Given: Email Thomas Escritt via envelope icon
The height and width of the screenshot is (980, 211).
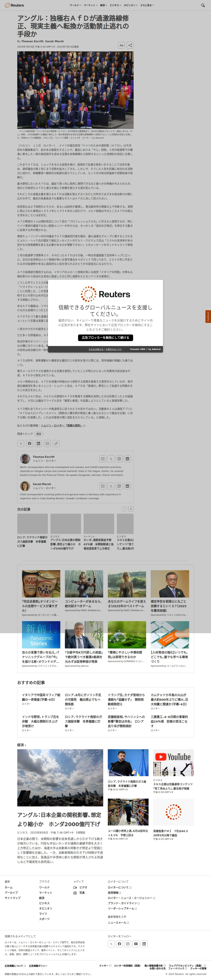Looking at the screenshot, I should (x=103, y=459).
